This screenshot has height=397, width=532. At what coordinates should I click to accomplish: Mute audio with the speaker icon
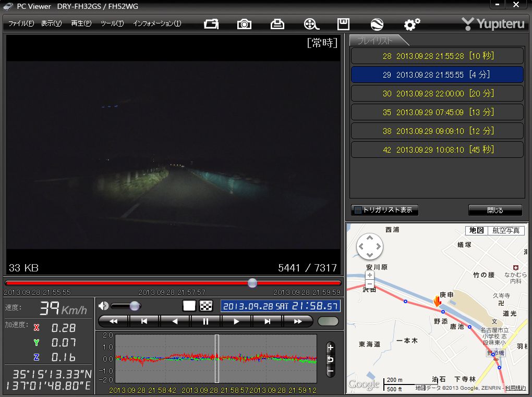(103, 306)
